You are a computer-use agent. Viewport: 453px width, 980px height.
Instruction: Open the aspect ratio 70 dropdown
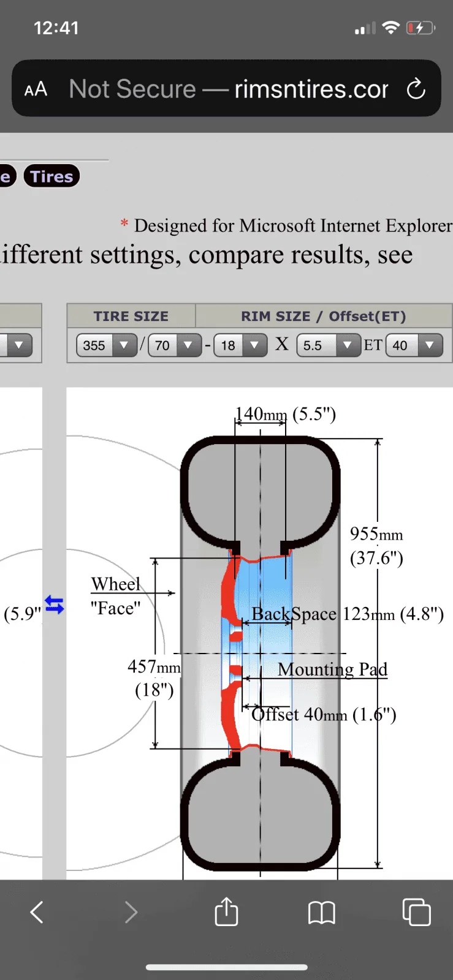tap(175, 345)
